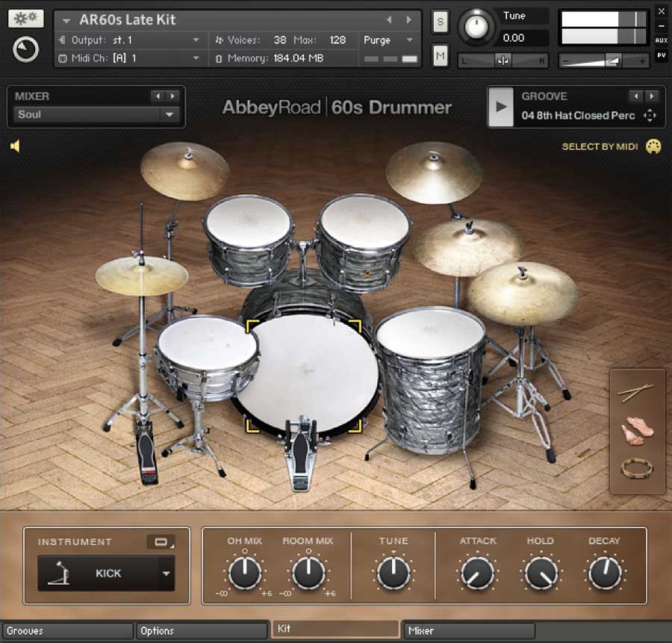Toggle the PV button
This screenshot has width=672, height=643.
[x=662, y=55]
